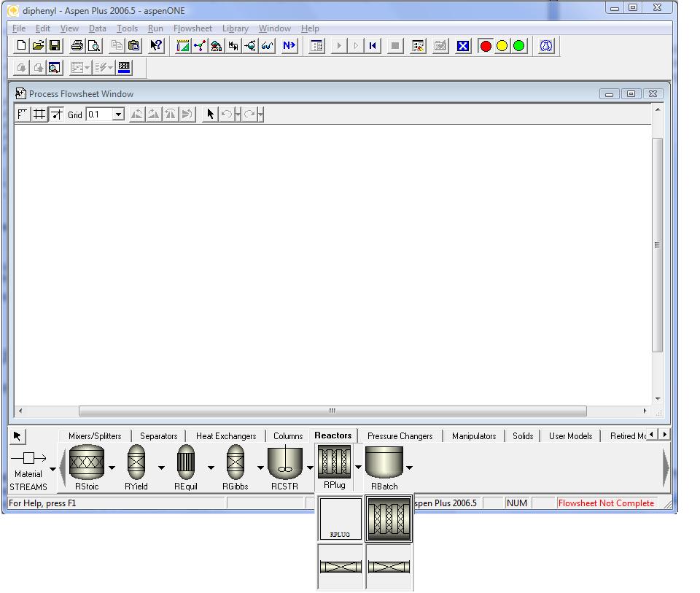Expand the RCSTR icon dropdown arrow
The image size is (700, 593).
310,468
